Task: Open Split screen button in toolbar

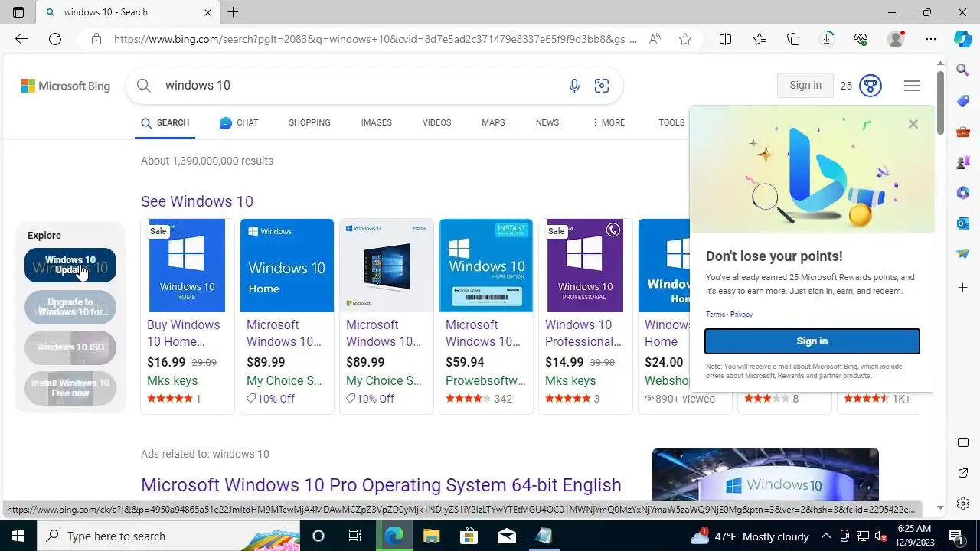Action: 725,39
